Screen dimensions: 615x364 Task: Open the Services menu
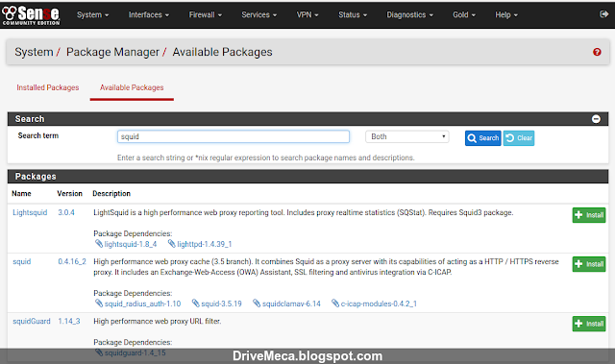click(258, 15)
